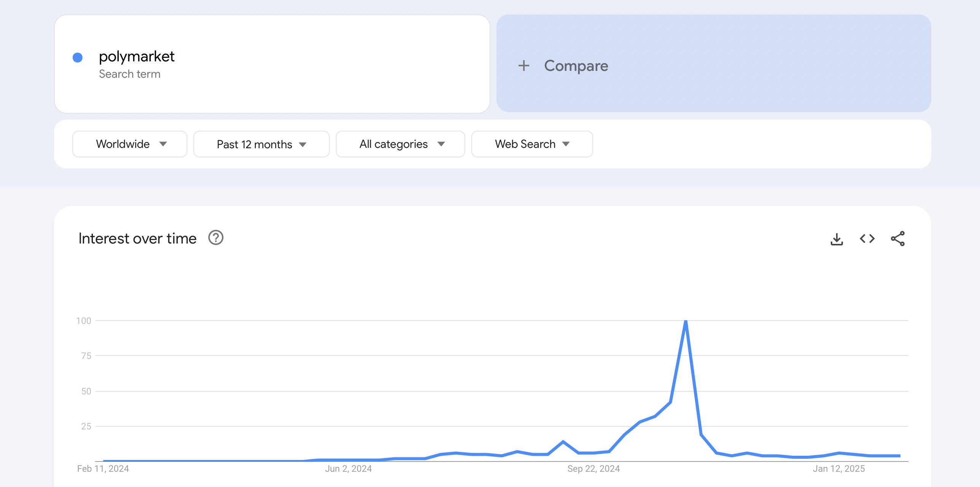Open the Web Search type dropdown

532,144
